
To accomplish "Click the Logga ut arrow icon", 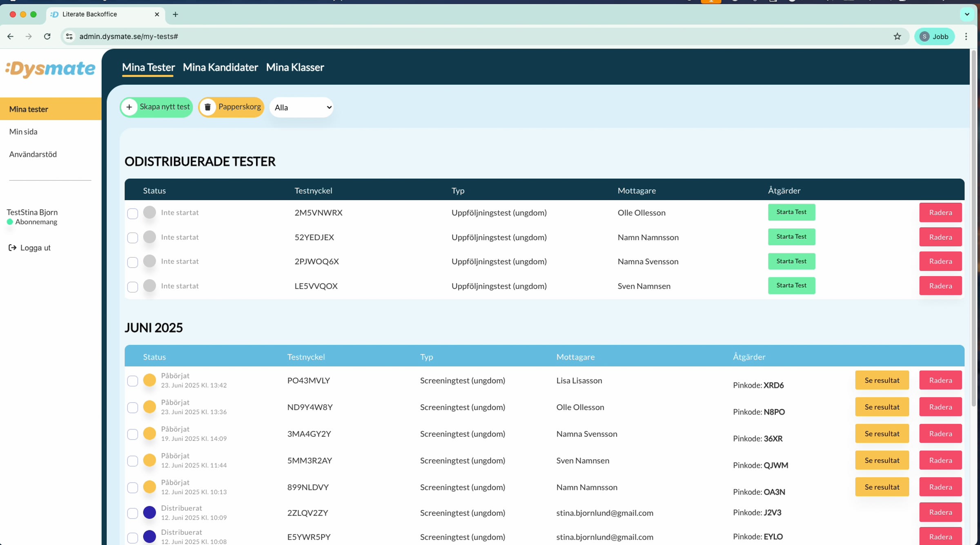I will [13, 248].
